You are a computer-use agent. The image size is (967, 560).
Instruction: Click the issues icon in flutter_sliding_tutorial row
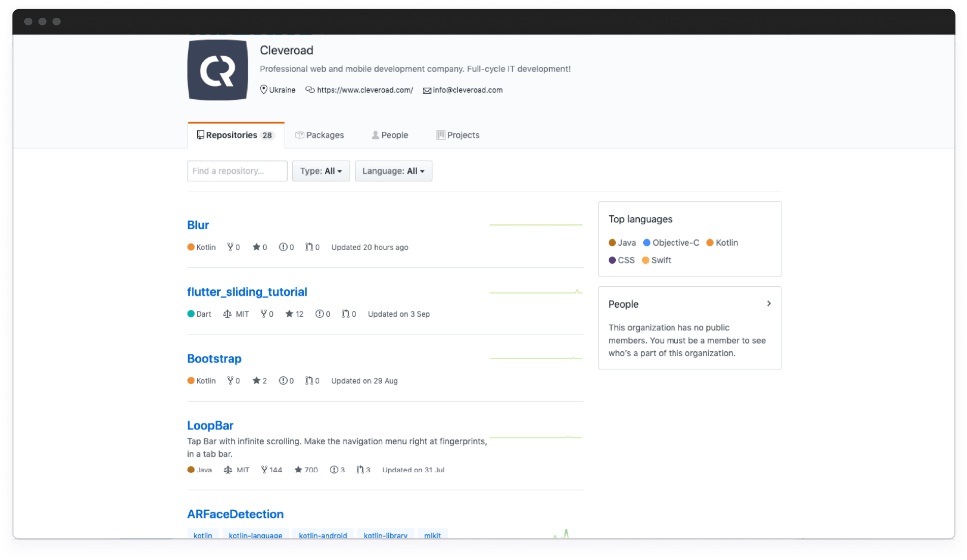click(319, 314)
